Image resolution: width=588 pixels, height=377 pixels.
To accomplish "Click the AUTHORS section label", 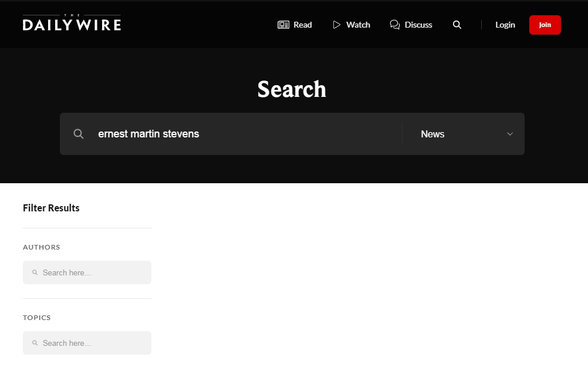I will [41, 247].
